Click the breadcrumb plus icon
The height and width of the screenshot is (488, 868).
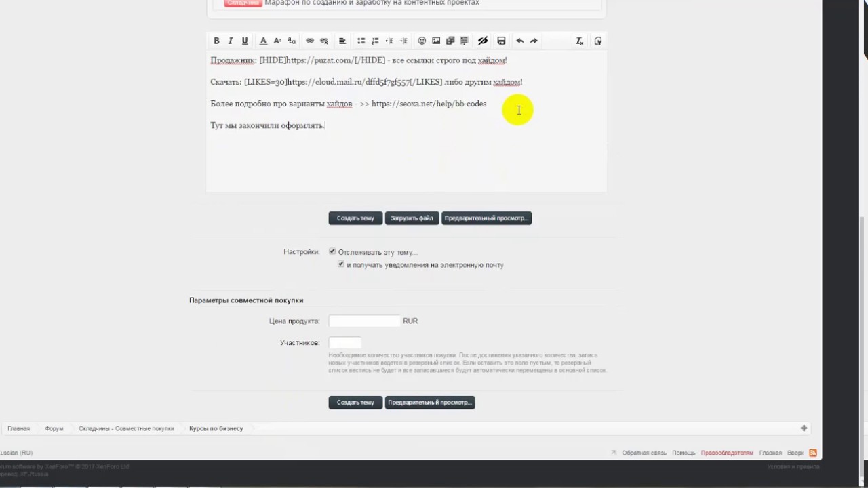click(804, 428)
